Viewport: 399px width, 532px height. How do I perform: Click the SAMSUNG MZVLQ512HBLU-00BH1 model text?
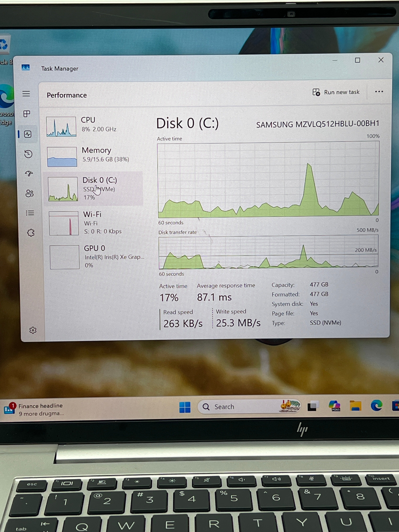click(x=317, y=124)
